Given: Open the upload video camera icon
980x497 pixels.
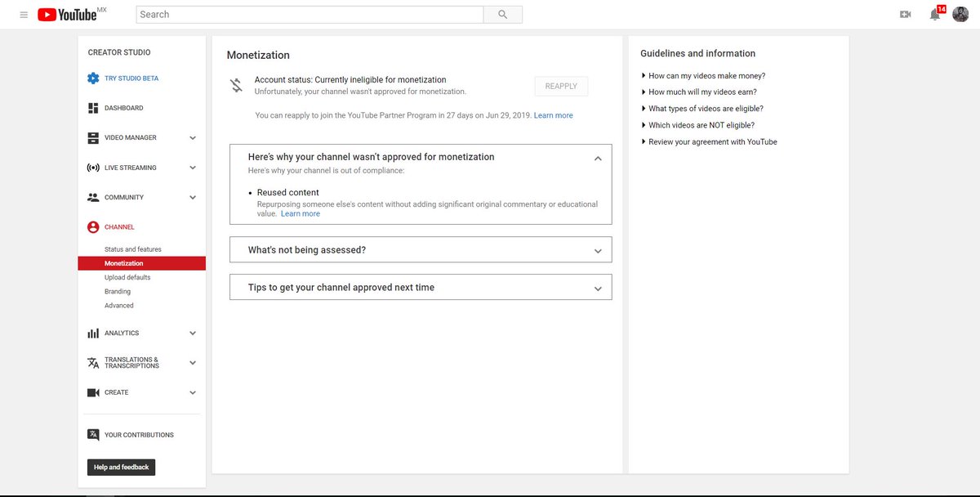Looking at the screenshot, I should [905, 15].
